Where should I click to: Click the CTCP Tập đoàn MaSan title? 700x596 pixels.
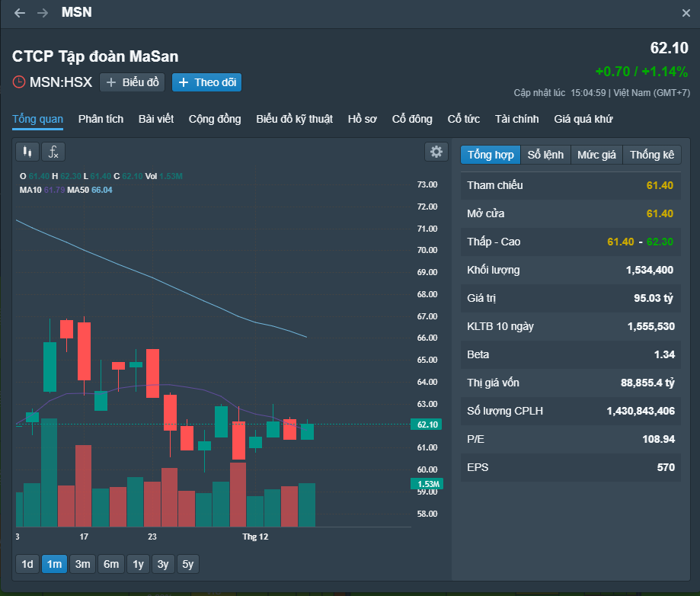tap(95, 56)
